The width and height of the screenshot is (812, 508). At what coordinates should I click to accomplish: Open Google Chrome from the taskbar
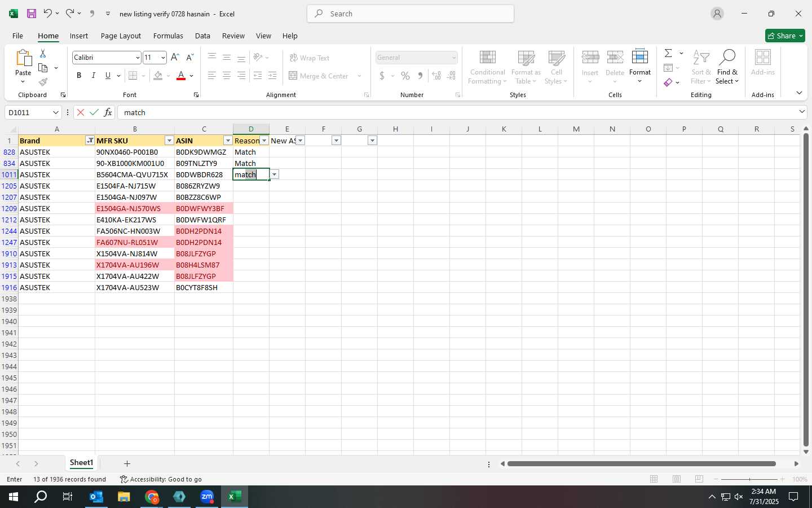152,497
